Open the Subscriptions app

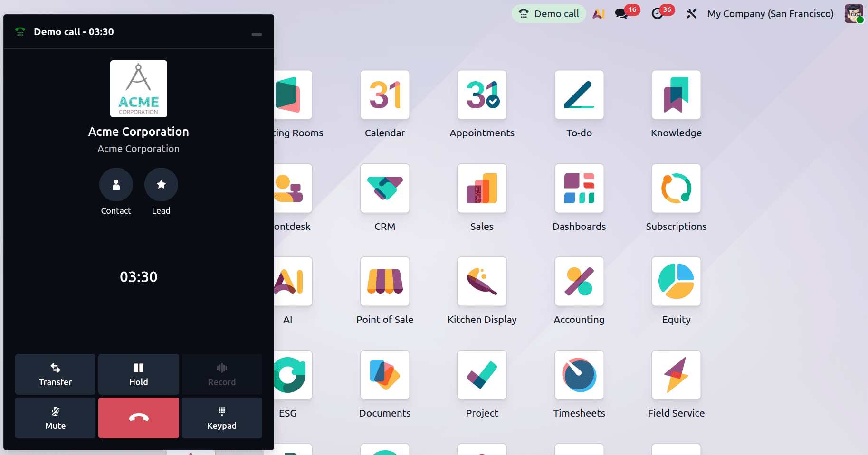coord(676,189)
